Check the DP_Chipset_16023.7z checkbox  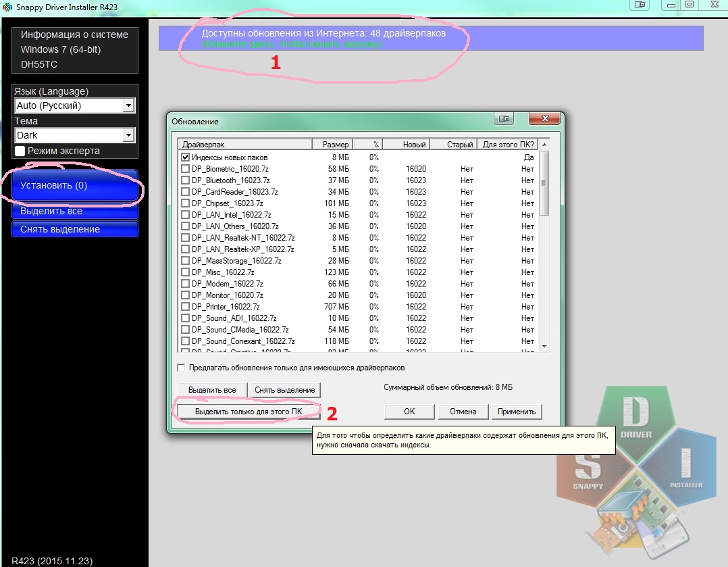click(185, 203)
